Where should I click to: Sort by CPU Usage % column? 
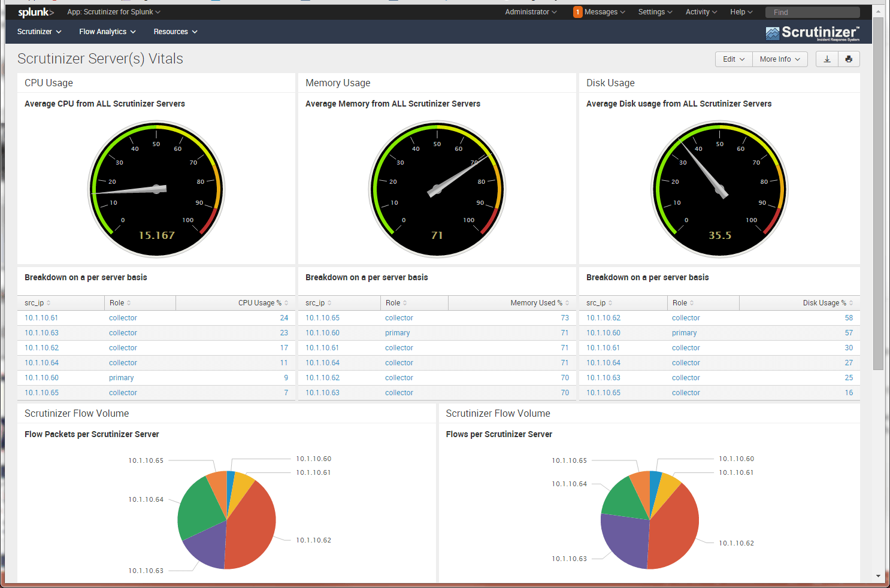tap(263, 303)
